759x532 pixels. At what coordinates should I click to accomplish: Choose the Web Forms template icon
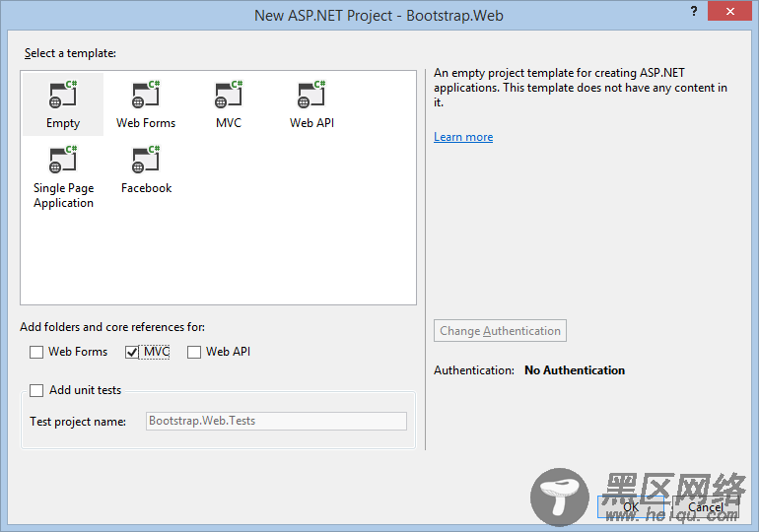146,95
